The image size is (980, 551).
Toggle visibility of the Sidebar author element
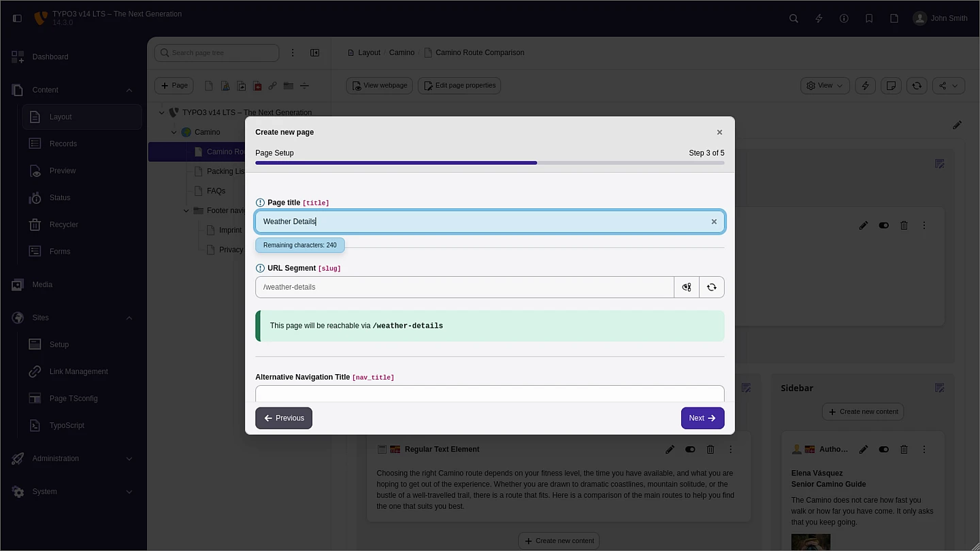click(883, 449)
